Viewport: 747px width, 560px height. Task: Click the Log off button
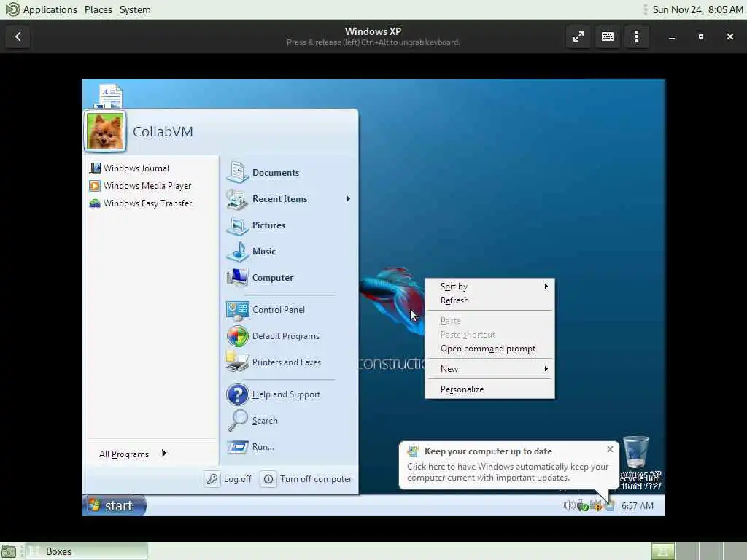[228, 479]
